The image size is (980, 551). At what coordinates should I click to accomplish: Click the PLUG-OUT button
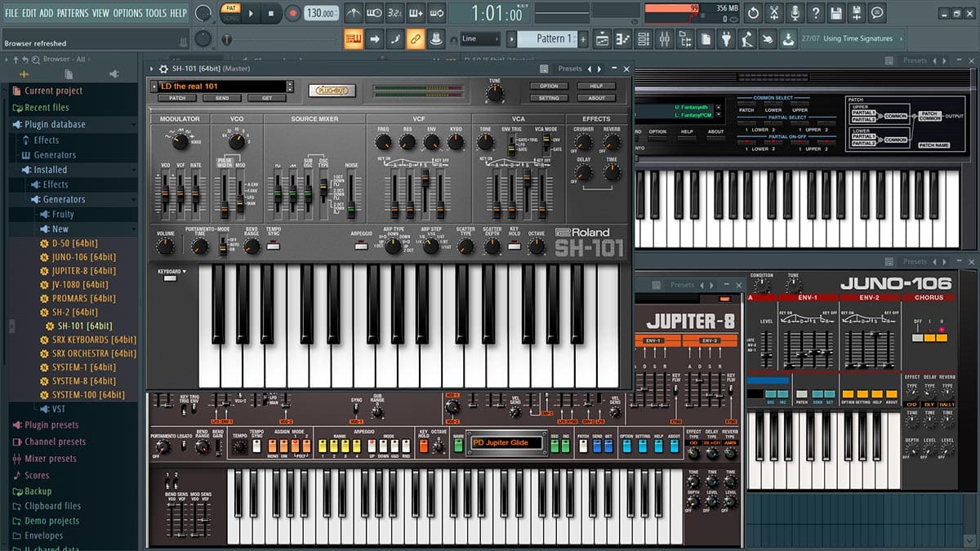tap(332, 90)
